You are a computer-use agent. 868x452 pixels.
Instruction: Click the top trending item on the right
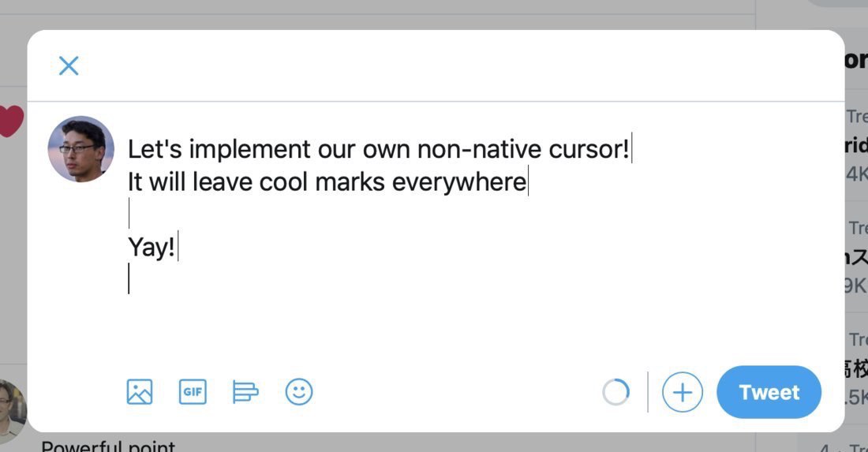pos(856,146)
